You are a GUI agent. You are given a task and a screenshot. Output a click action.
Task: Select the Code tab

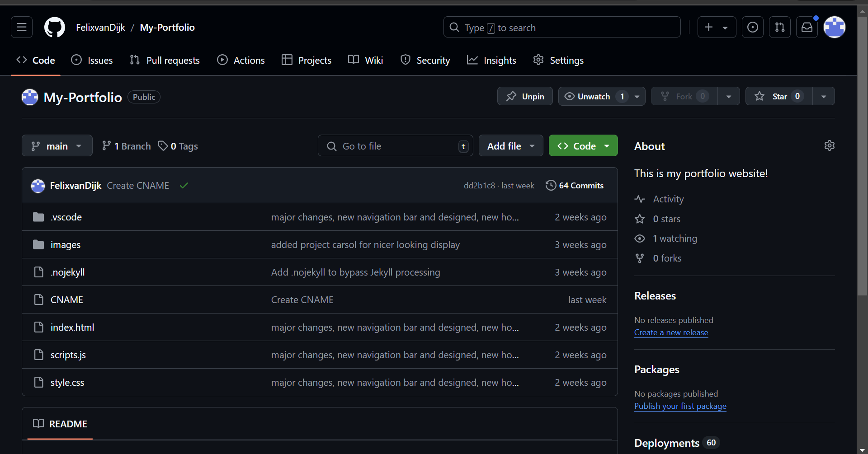pos(36,60)
